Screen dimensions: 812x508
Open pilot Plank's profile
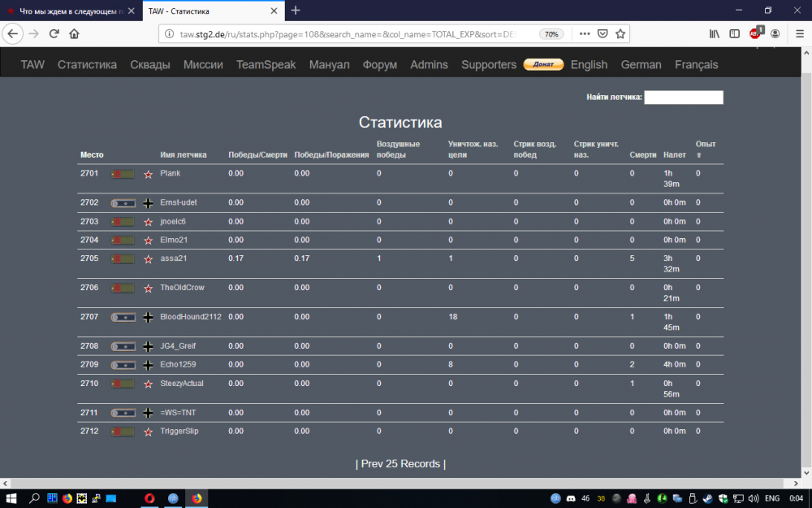coord(171,173)
